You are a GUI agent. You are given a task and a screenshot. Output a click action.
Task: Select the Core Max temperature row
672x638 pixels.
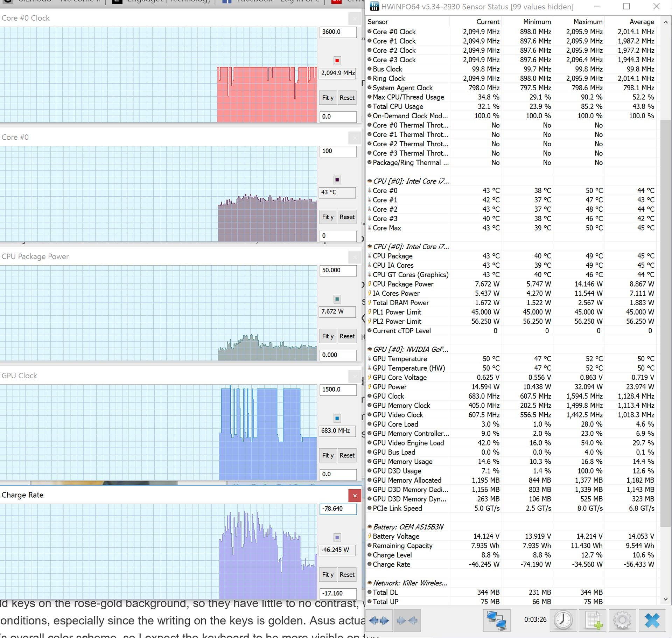[x=511, y=228]
